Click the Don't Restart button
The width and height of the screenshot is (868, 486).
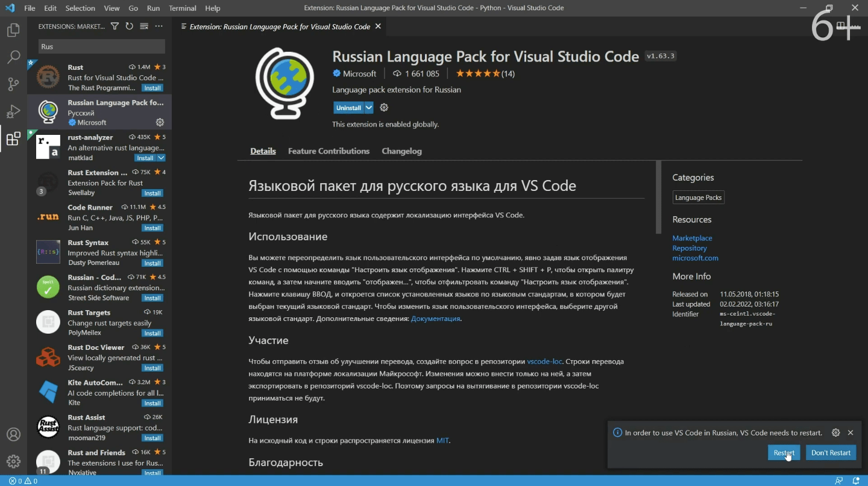[x=831, y=453]
